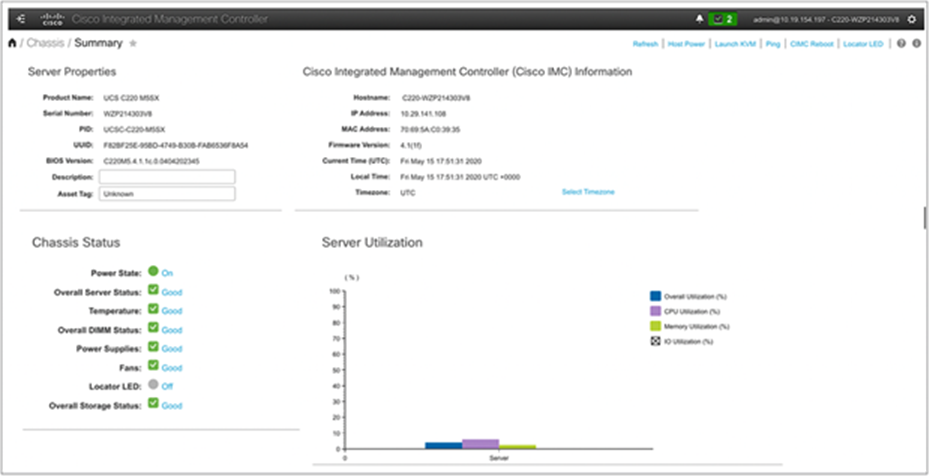Viewport: 929px width, 476px height.
Task: Click the Chassis Status heading
Action: tap(76, 242)
